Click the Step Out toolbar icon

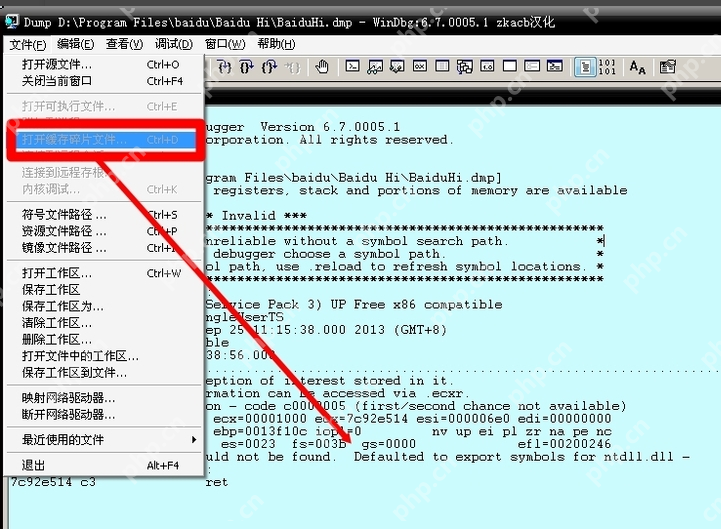[x=269, y=67]
